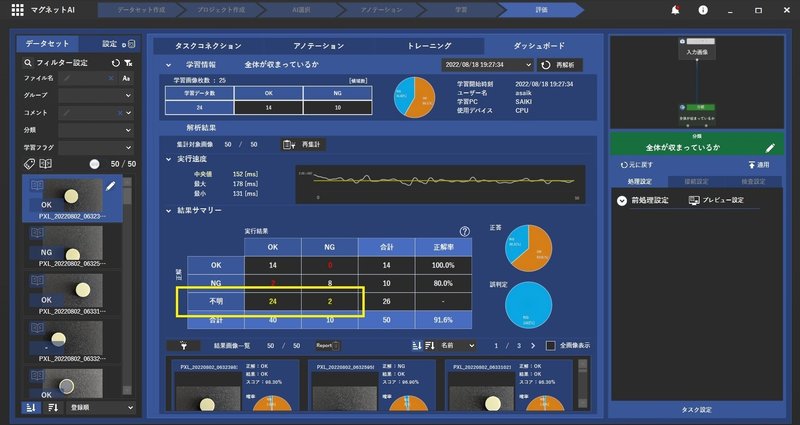800x425 pixels.
Task: Go to the 評価 workflow step
Action: click(540, 10)
